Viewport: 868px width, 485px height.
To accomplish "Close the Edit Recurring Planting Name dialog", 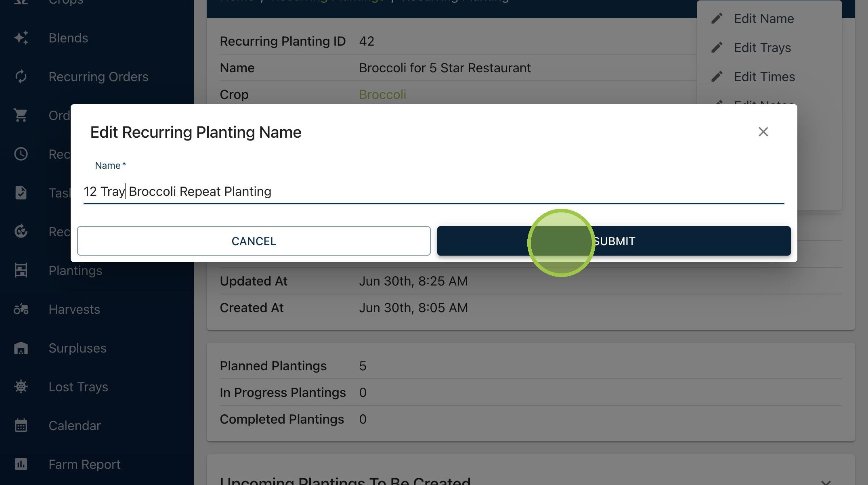I will pos(763,132).
